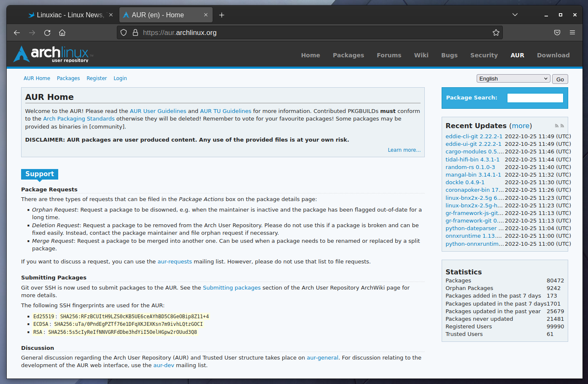Close the Linuxiac tab
This screenshot has width=588, height=384.
[x=111, y=15]
